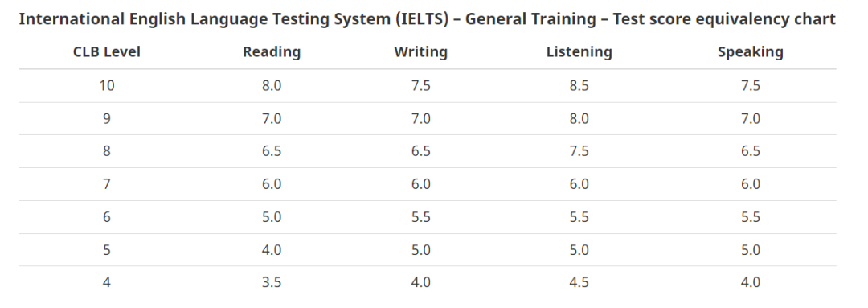868x308 pixels.
Task: Click the IELTS equivalency chart title
Action: (x=427, y=19)
